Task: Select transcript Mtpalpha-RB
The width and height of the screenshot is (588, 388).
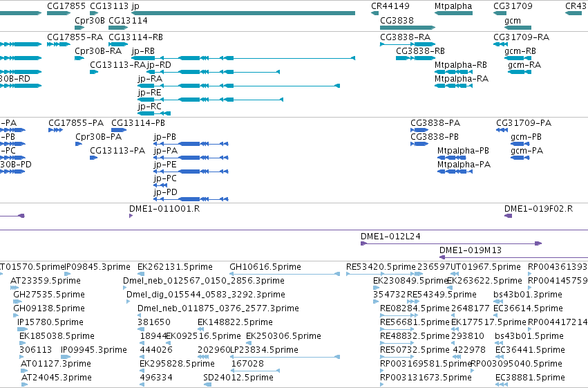Action: tap(453, 72)
